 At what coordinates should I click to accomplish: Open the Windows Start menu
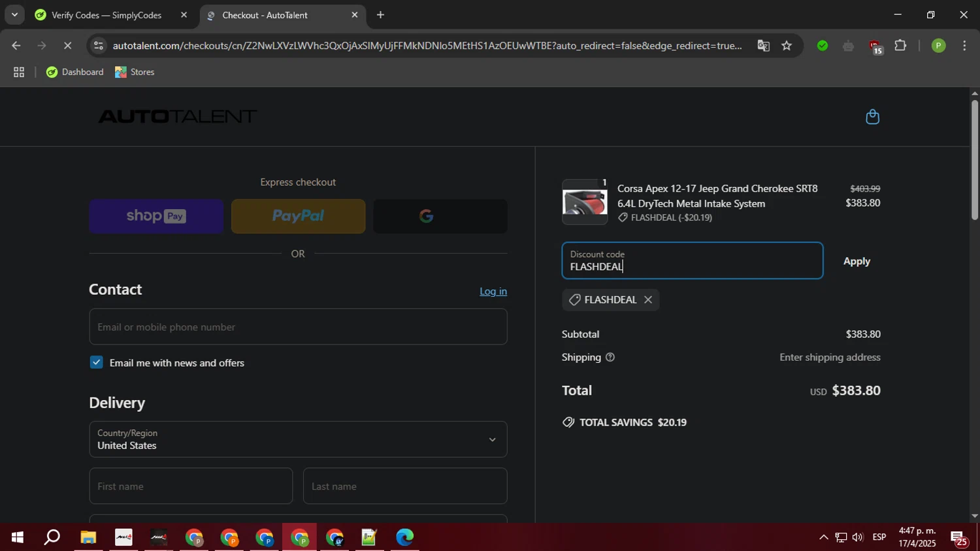pos(18,537)
